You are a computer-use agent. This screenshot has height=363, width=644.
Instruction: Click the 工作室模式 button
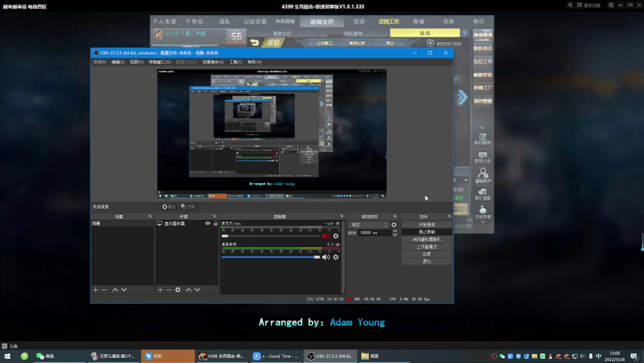[x=427, y=247]
